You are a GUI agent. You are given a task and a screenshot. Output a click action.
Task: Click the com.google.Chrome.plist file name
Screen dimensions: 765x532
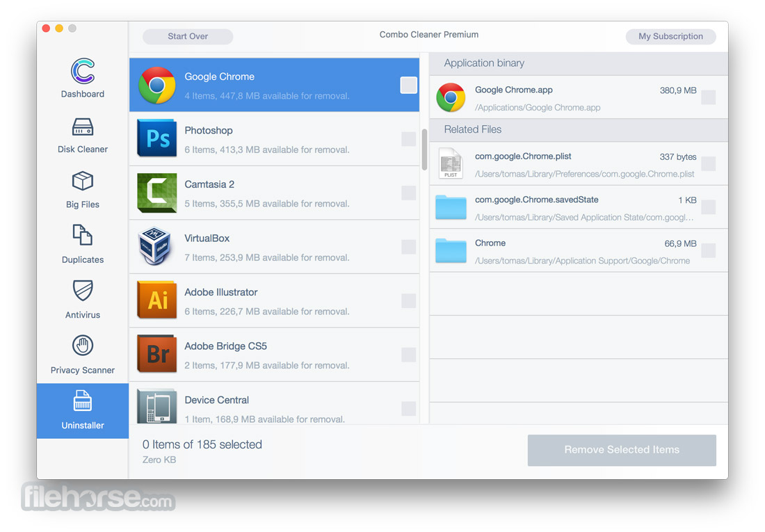pyautogui.click(x=523, y=156)
